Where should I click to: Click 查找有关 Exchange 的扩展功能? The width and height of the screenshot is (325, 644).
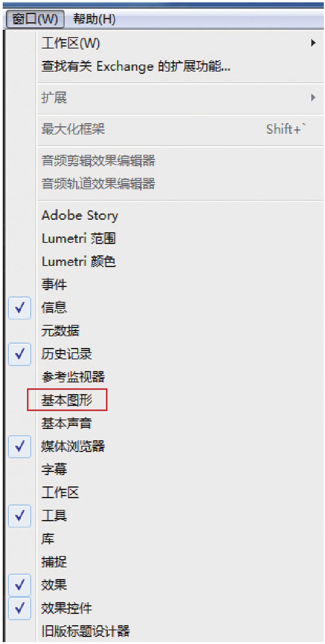point(136,66)
